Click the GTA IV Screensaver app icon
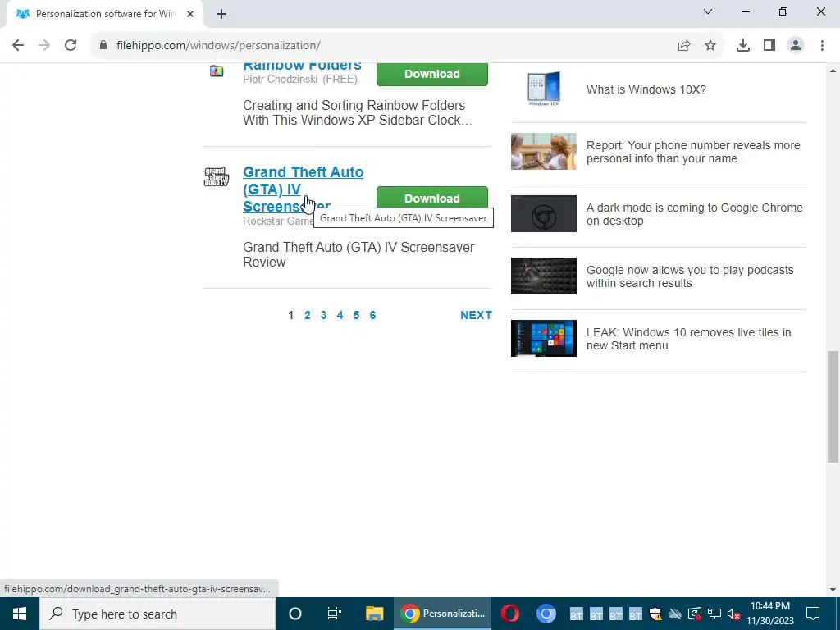840x630 pixels. [217, 177]
